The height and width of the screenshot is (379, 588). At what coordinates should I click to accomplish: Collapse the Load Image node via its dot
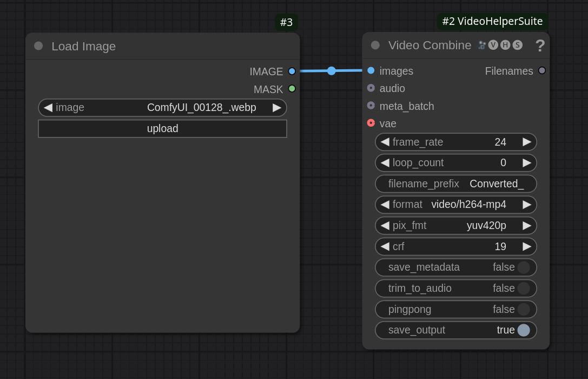pyautogui.click(x=38, y=46)
